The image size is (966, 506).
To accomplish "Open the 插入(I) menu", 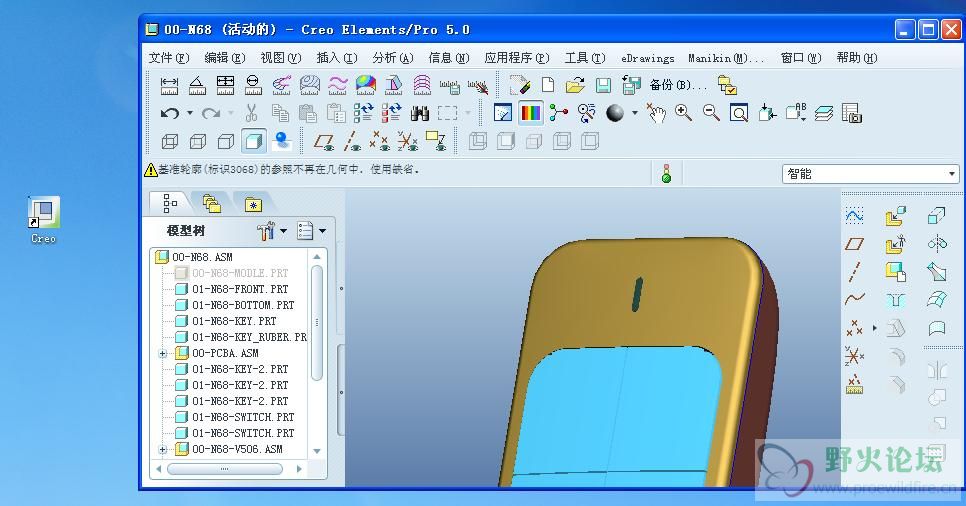I will point(336,58).
